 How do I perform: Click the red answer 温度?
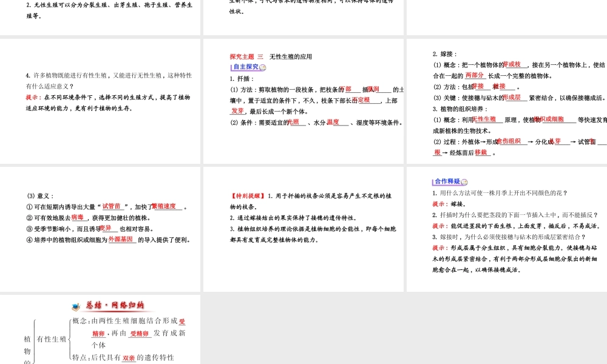333,122
